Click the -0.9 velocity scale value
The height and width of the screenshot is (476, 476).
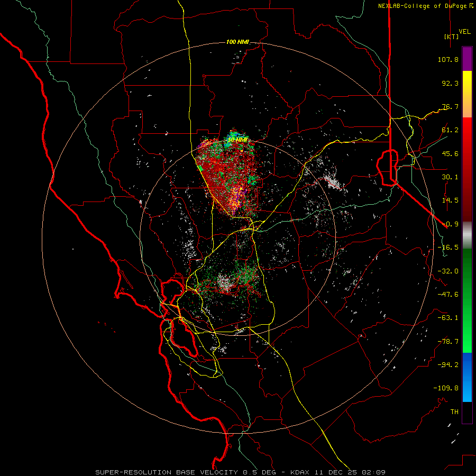coord(450,224)
